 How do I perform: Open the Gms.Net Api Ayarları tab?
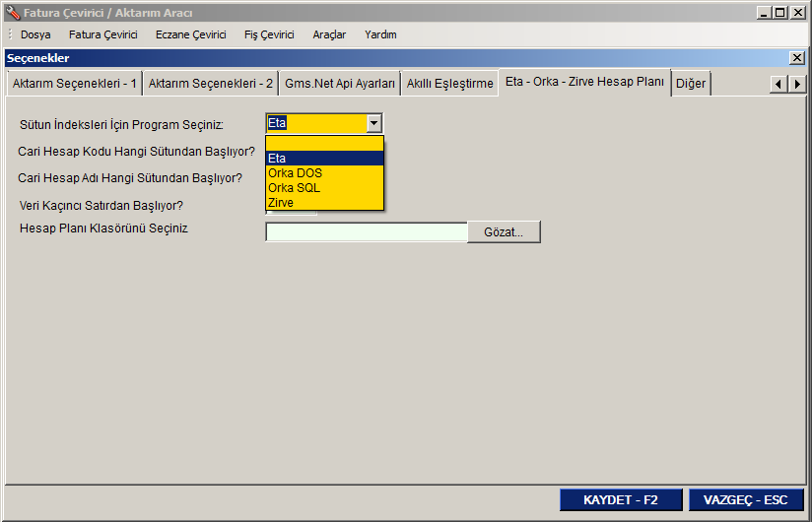tap(340, 84)
